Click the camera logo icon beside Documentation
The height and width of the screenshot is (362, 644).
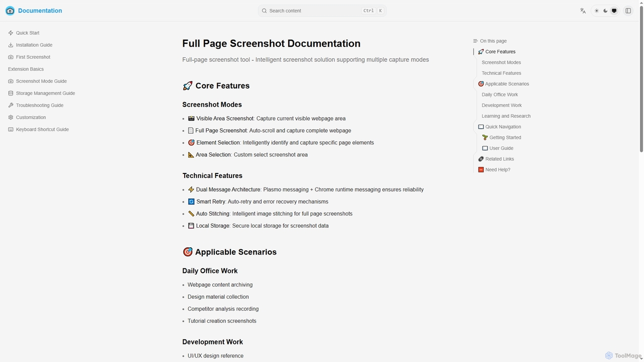click(10, 11)
